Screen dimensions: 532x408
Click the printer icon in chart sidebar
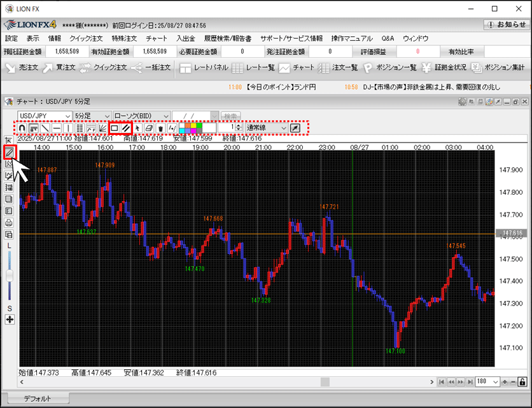tap(9, 223)
